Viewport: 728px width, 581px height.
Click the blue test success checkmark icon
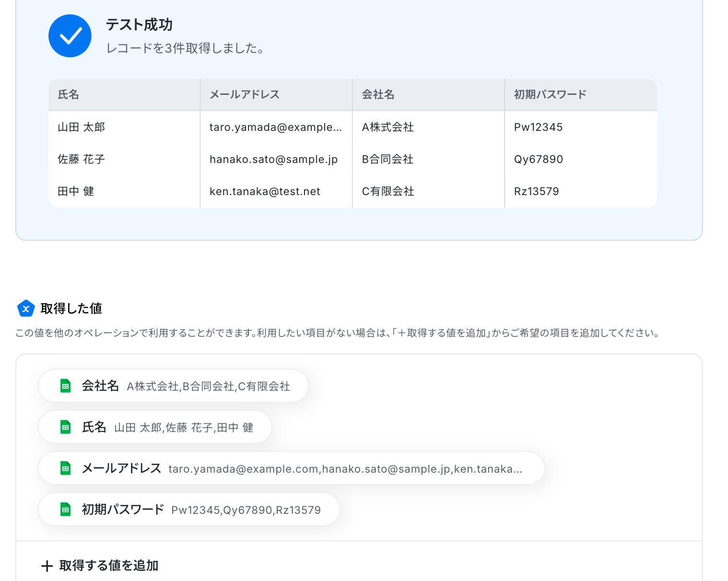click(x=70, y=36)
